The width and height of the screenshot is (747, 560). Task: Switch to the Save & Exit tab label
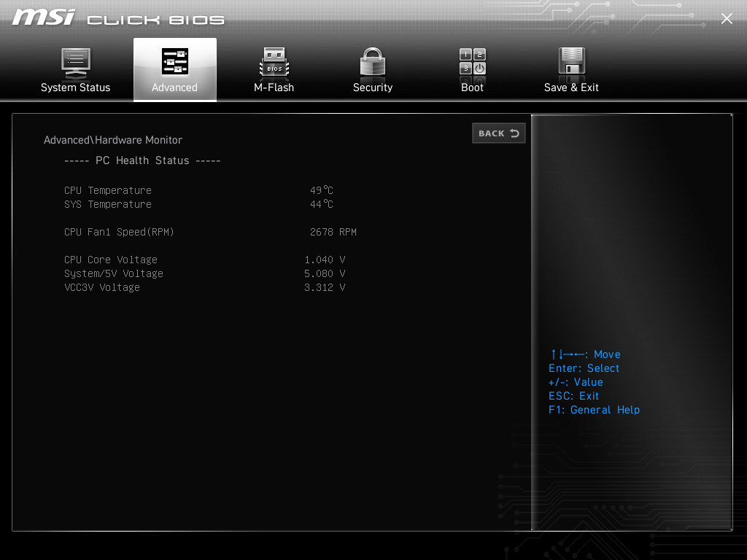571,87
